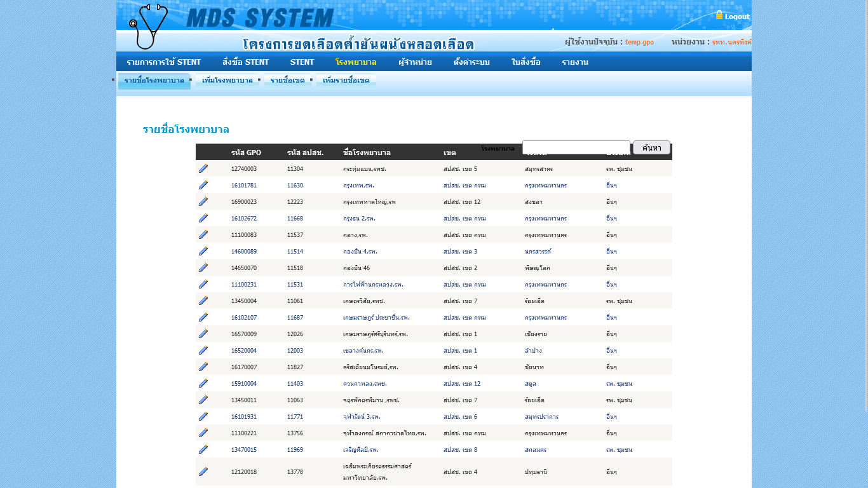Click edit pencil for กองบิน 46 row
The image size is (868, 488).
coord(203,268)
